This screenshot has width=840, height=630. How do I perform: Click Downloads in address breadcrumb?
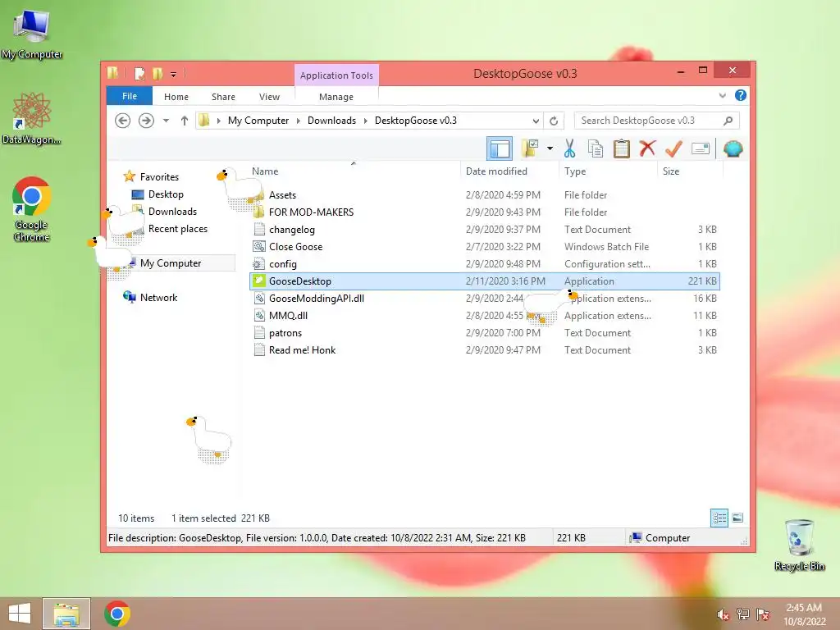(331, 121)
